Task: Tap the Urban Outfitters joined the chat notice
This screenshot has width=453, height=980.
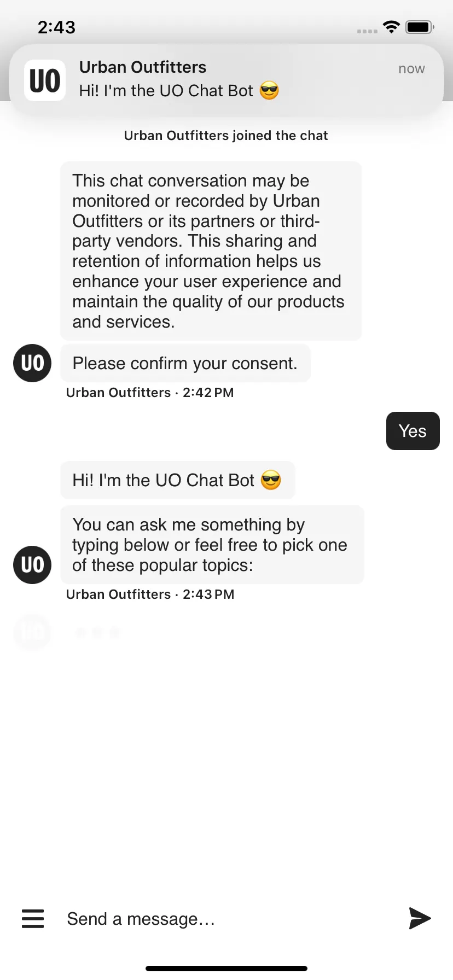Action: click(226, 136)
